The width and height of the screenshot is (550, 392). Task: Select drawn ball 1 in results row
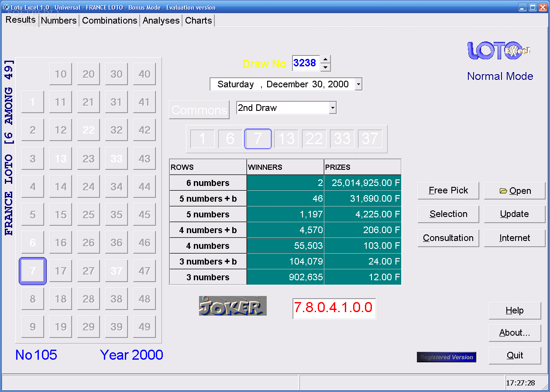(203, 139)
